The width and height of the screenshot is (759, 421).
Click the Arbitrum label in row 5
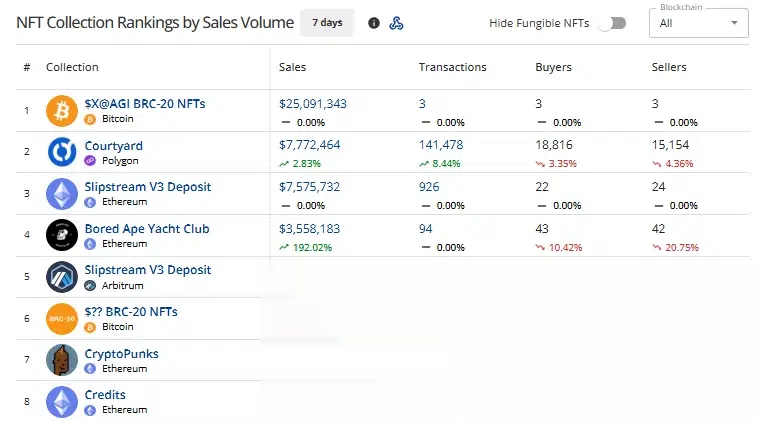(122, 286)
